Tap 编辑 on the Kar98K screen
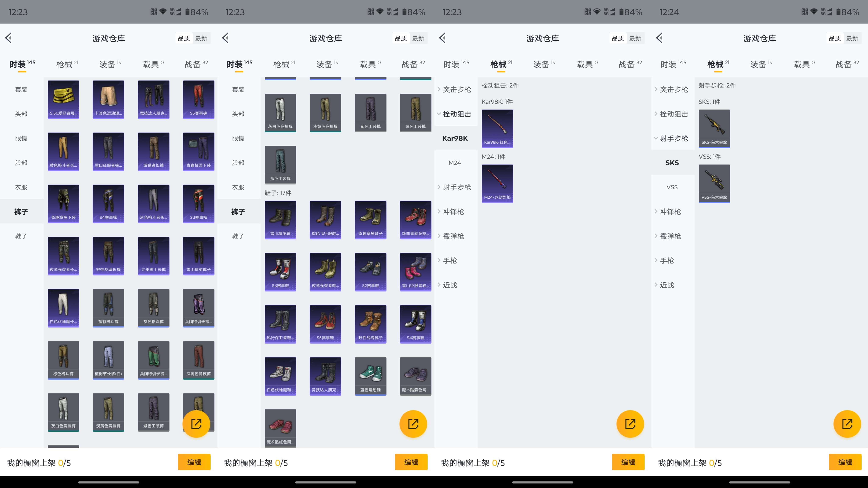This screenshot has height=488, width=868. (x=628, y=462)
